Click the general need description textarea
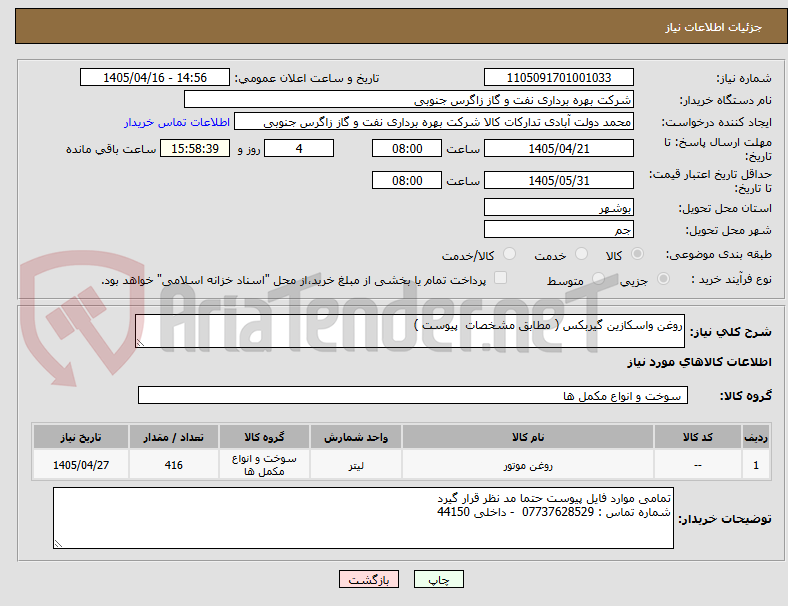788x606 pixels. (x=410, y=331)
